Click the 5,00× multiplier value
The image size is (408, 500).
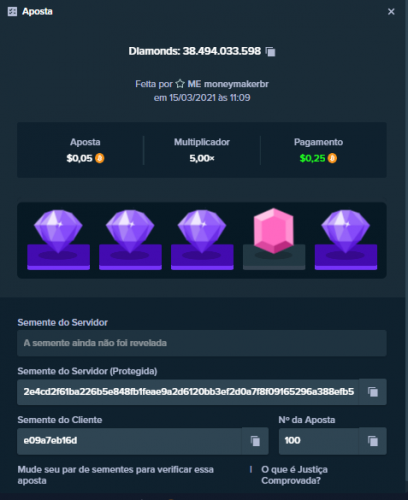click(x=202, y=158)
